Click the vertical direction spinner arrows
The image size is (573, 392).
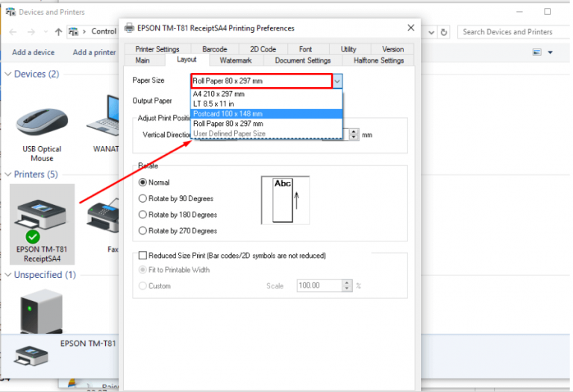(x=354, y=135)
